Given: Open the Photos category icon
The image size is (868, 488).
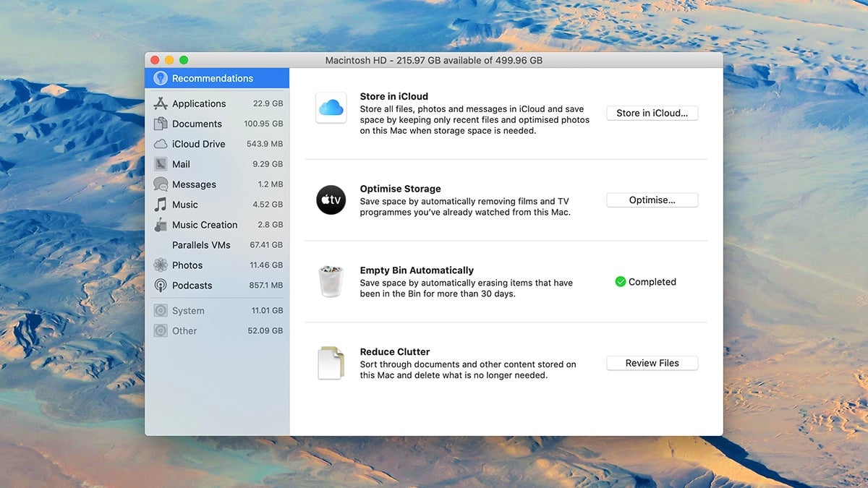Looking at the screenshot, I should pyautogui.click(x=161, y=265).
